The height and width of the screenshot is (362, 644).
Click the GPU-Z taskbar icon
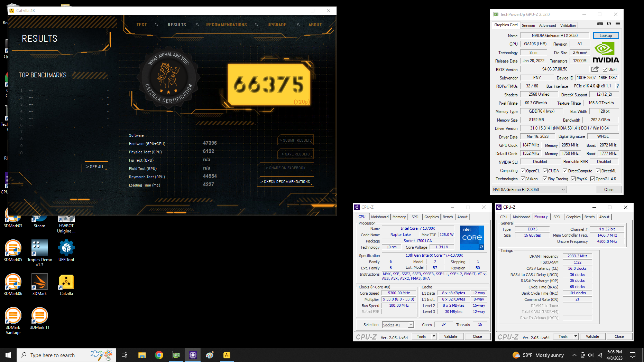coord(176,355)
